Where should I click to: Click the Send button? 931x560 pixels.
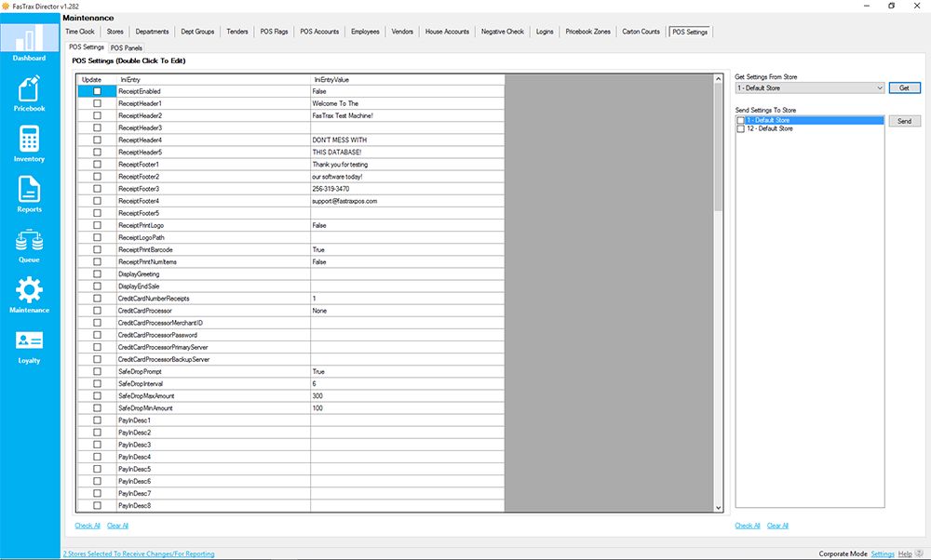coord(904,121)
